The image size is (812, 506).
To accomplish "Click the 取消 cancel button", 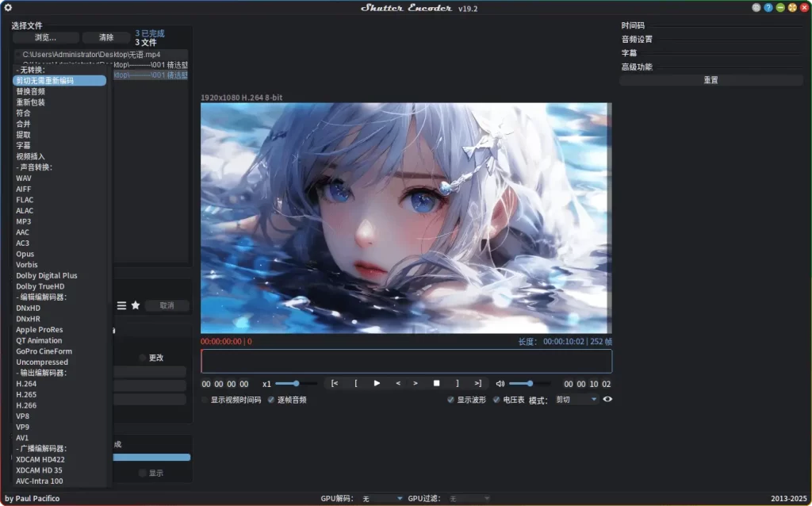I will pyautogui.click(x=167, y=305).
